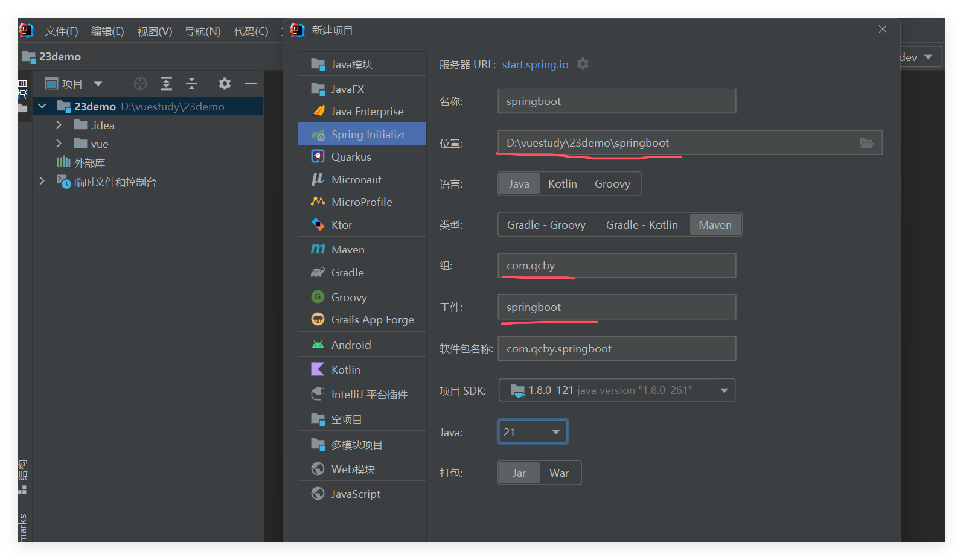
Task: Choose Groovy language option
Action: [612, 184]
